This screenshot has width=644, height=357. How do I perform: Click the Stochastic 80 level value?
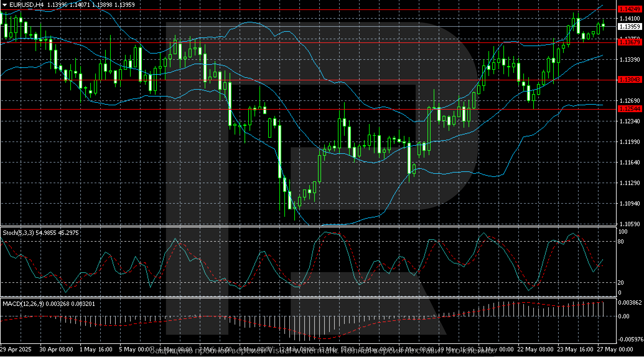click(621, 241)
